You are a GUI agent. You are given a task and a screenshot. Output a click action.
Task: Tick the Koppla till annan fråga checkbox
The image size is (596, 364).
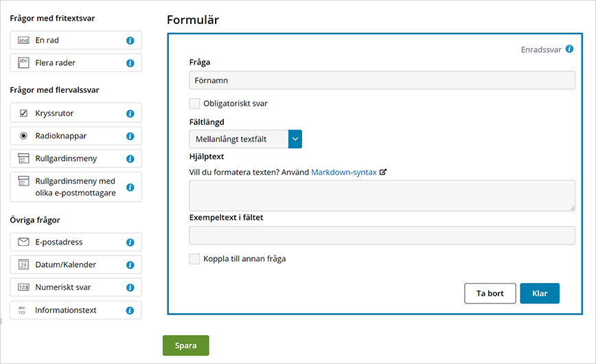pyautogui.click(x=194, y=259)
